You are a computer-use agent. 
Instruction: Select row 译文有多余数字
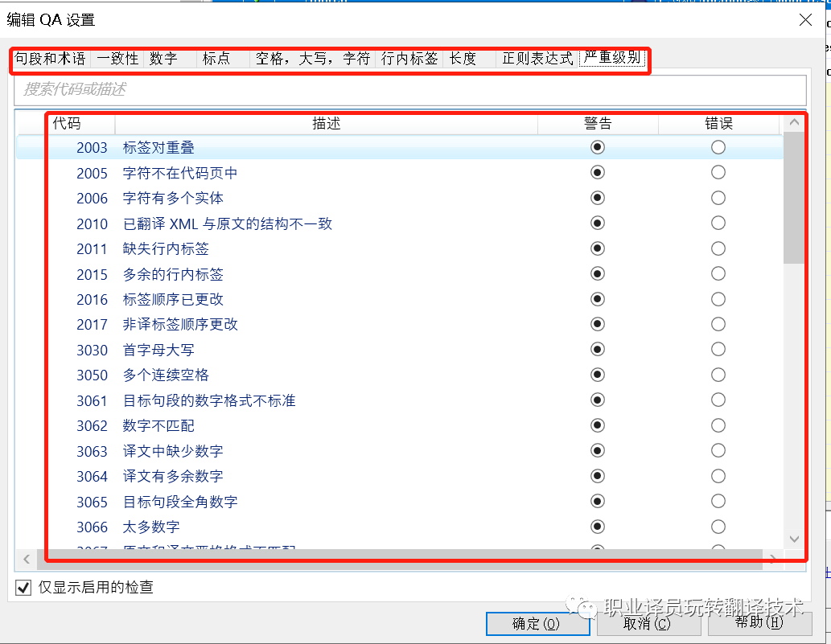(x=173, y=477)
